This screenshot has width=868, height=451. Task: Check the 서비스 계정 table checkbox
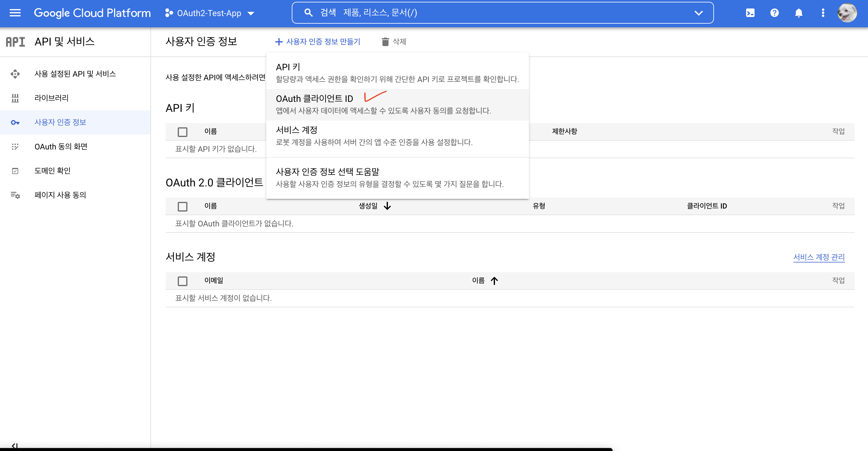[182, 281]
